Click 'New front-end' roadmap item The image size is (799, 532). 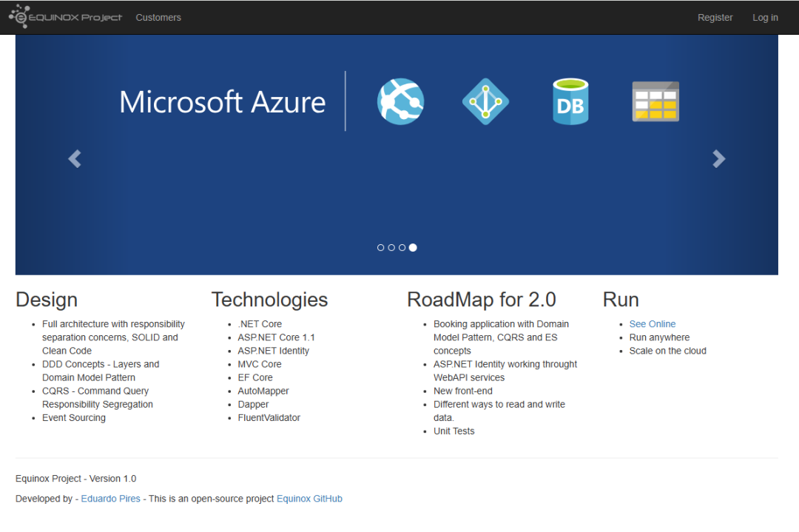463,391
